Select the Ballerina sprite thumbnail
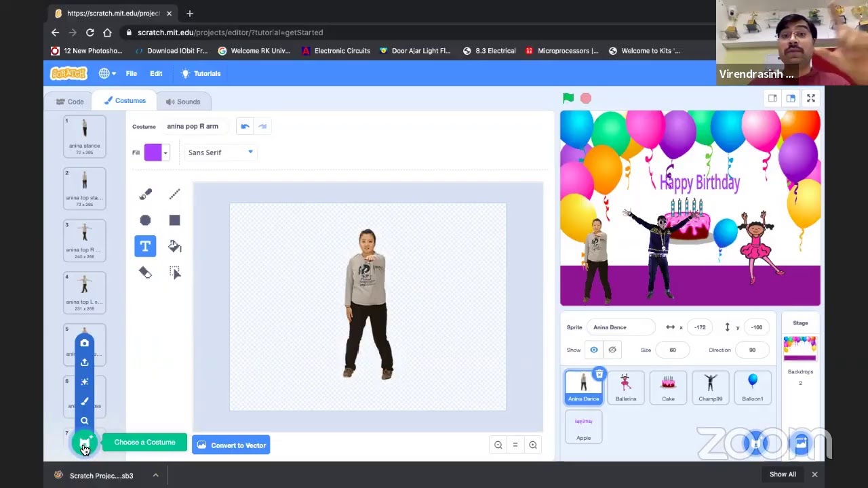868x488 pixels. pos(626,387)
